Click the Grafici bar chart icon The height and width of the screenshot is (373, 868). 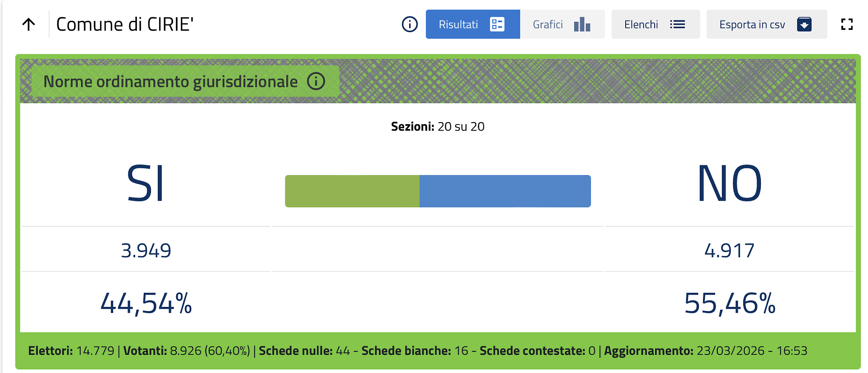coord(582,24)
